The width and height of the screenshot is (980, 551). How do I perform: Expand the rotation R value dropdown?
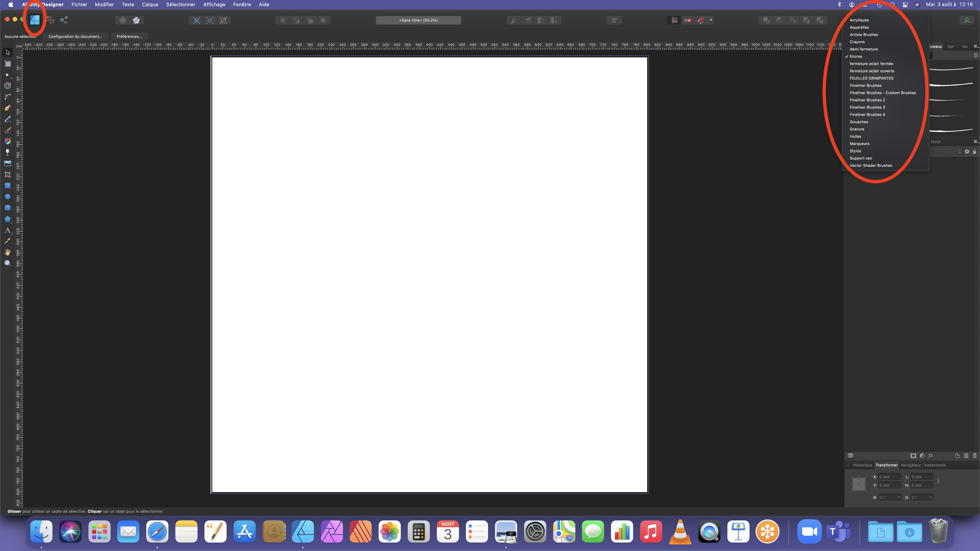coord(899,497)
